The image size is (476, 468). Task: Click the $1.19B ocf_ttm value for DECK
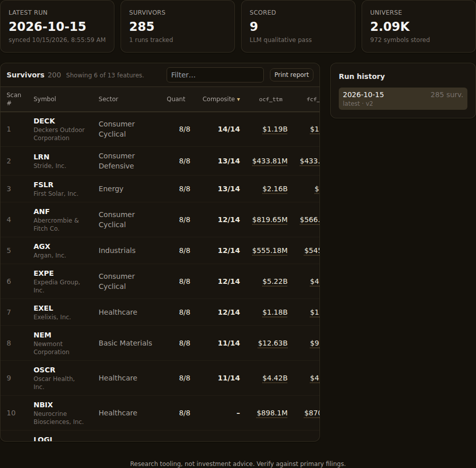tap(275, 129)
